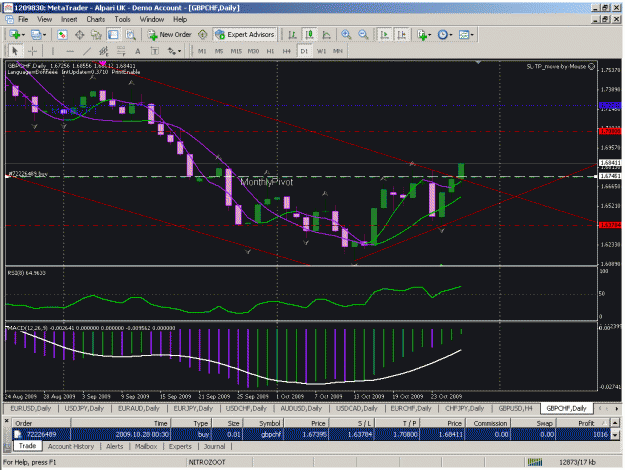Image resolution: width=625 pixels, height=470 pixels.
Task: Click the connection status bars icon
Action: (x=535, y=462)
